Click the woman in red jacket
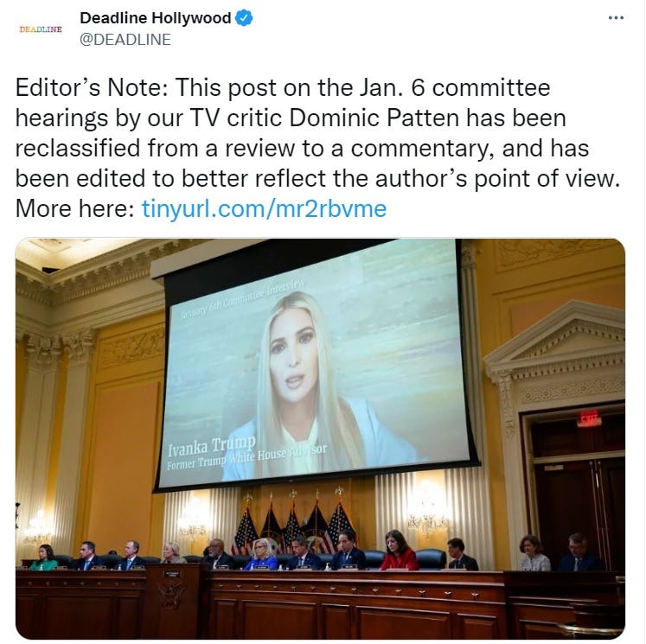The image size is (646, 644). click(x=398, y=551)
